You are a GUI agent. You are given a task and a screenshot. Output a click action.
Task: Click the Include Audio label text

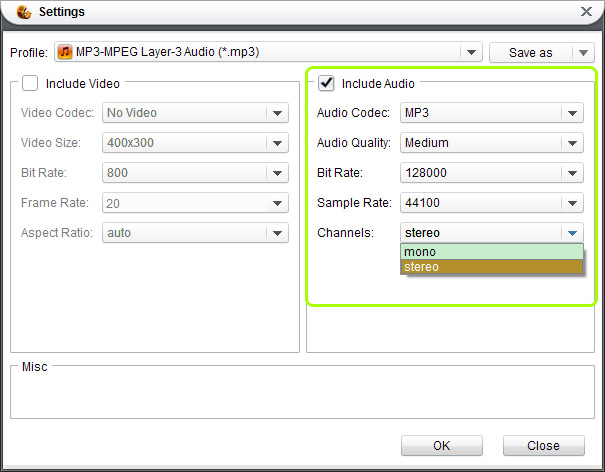pyautogui.click(x=378, y=83)
